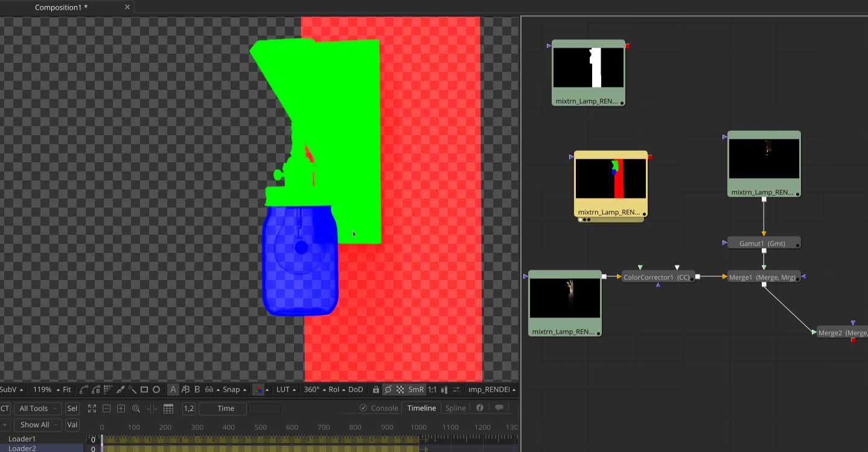
Task: Select the ColorCorrector1 node
Action: pyautogui.click(x=657, y=277)
